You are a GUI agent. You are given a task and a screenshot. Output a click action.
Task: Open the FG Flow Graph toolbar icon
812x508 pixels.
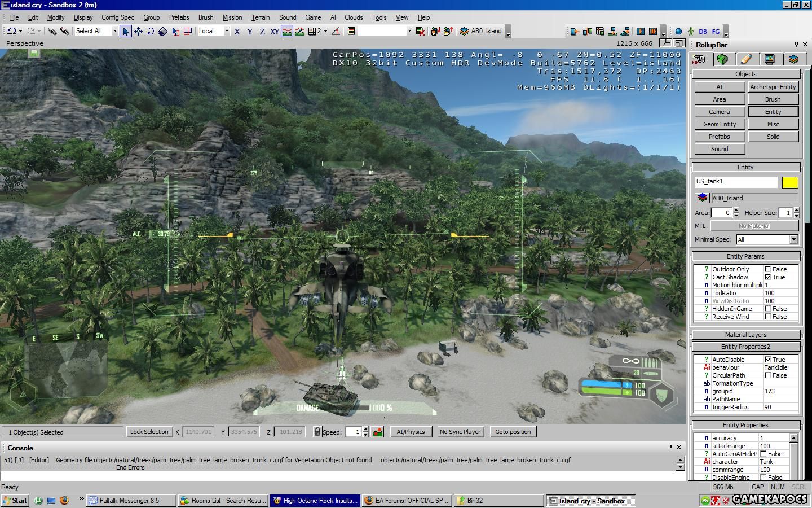716,32
